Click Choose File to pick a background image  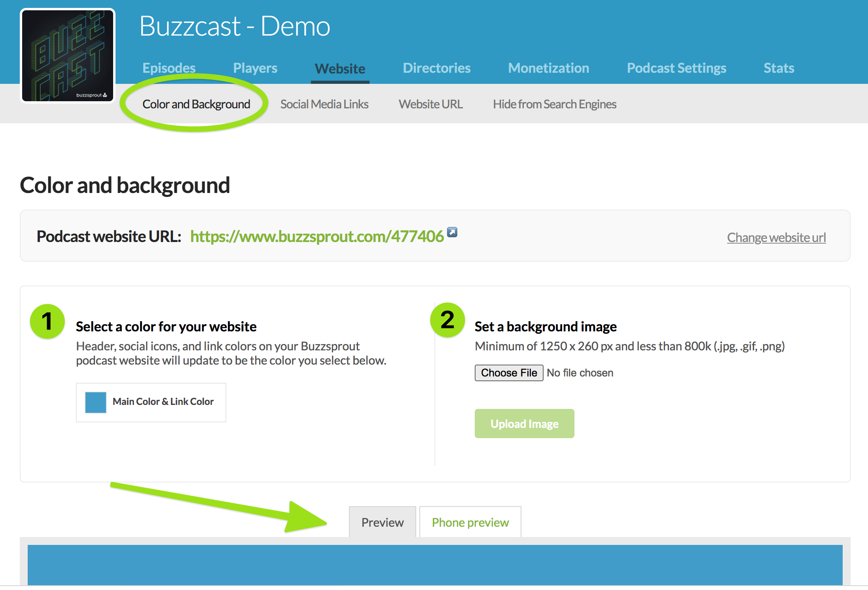[509, 373]
